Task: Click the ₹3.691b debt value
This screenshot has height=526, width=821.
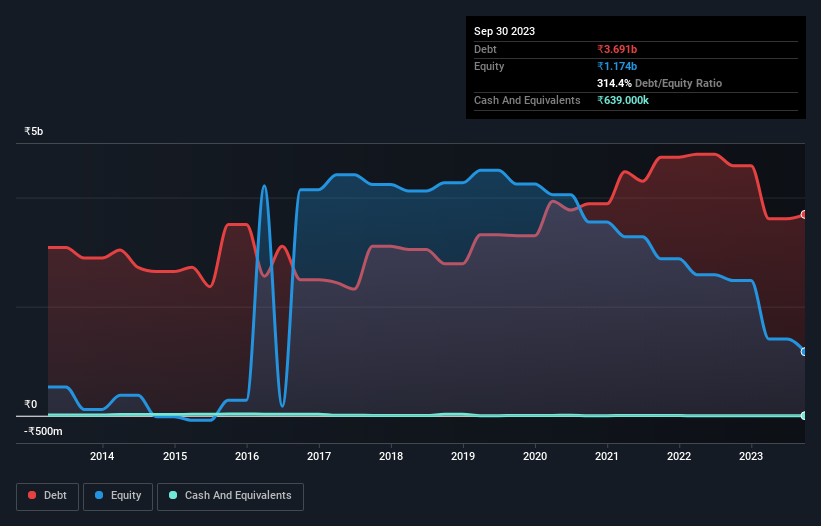Action: click(617, 49)
